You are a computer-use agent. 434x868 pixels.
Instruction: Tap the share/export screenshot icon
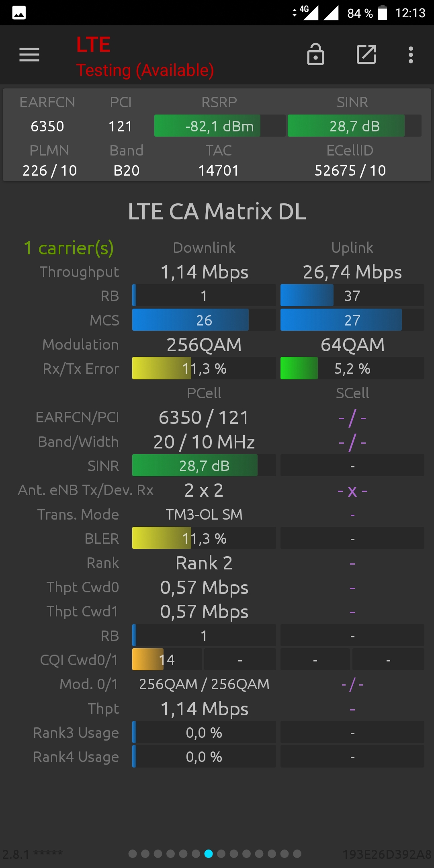pyautogui.click(x=366, y=54)
